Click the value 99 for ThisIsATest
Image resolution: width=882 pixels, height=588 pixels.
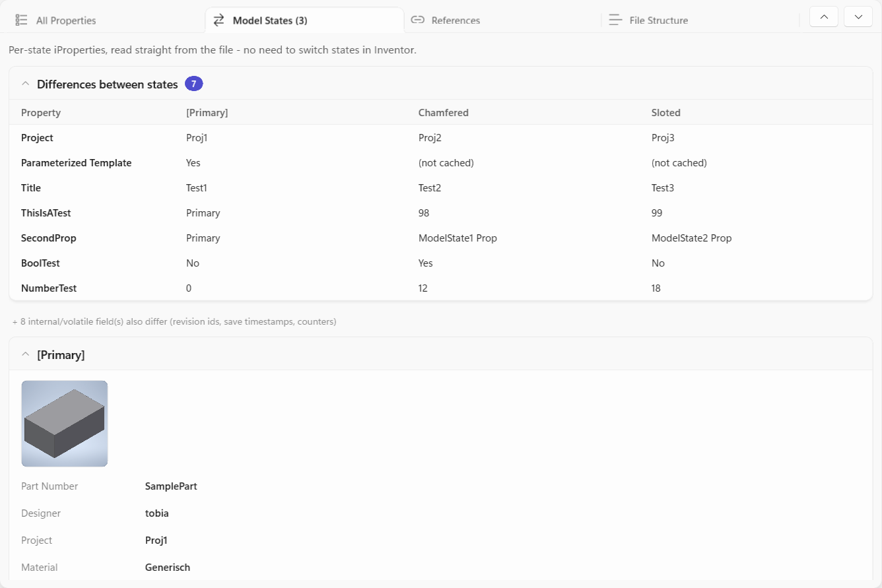click(657, 213)
